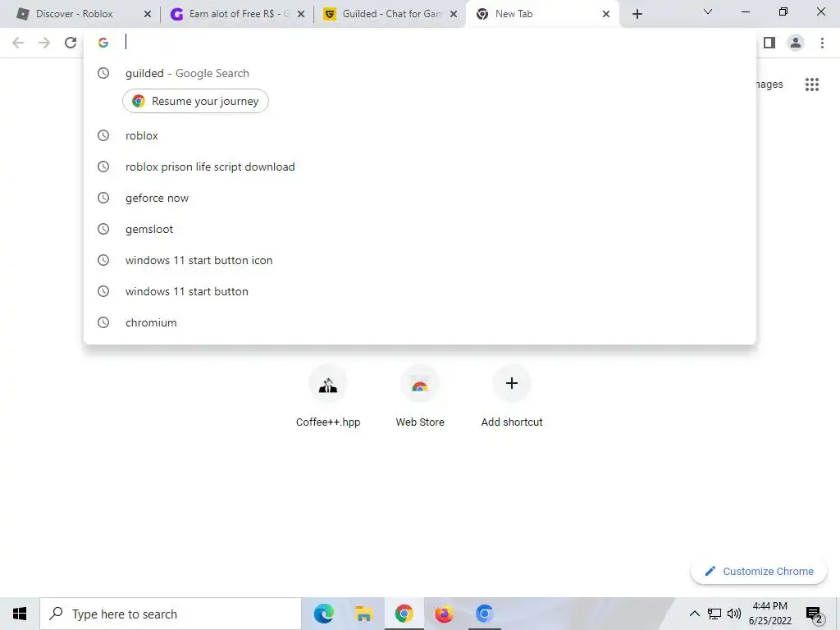
Task: Open Google apps grid icon
Action: tap(811, 84)
